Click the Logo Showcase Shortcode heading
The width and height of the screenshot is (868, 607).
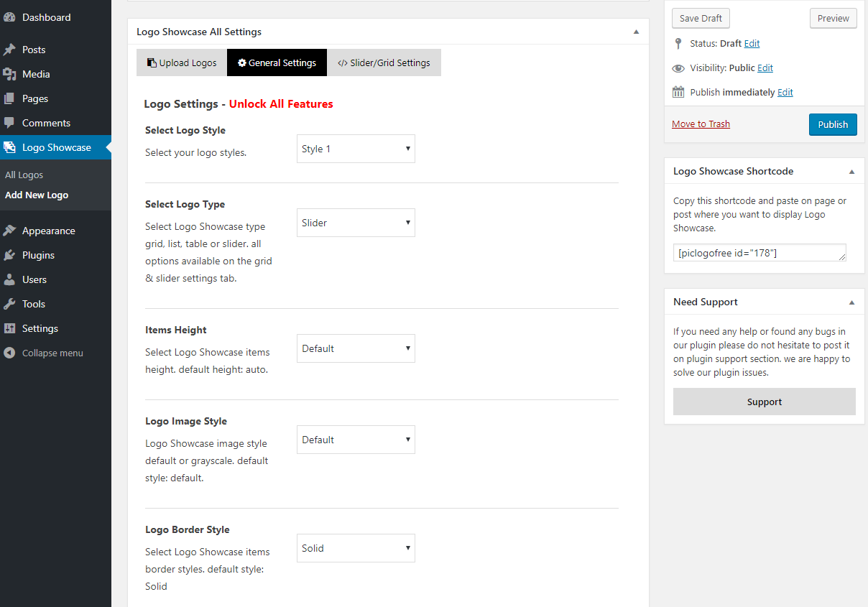[x=733, y=172]
